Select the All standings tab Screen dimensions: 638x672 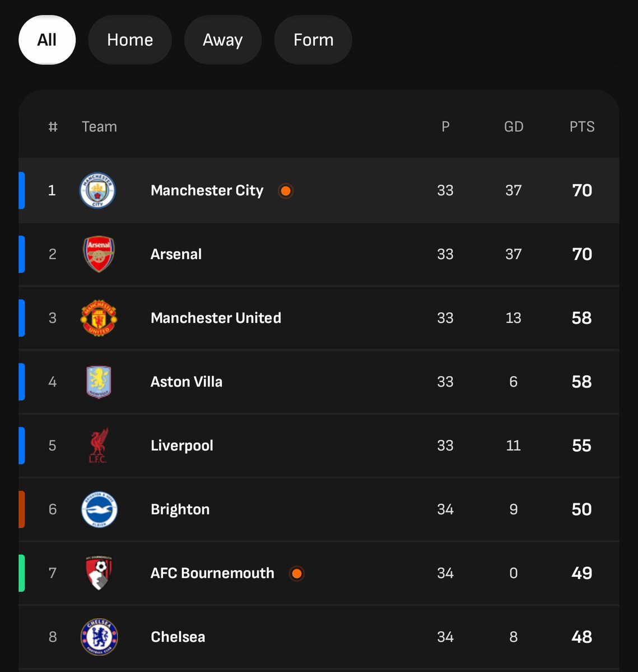[47, 40]
